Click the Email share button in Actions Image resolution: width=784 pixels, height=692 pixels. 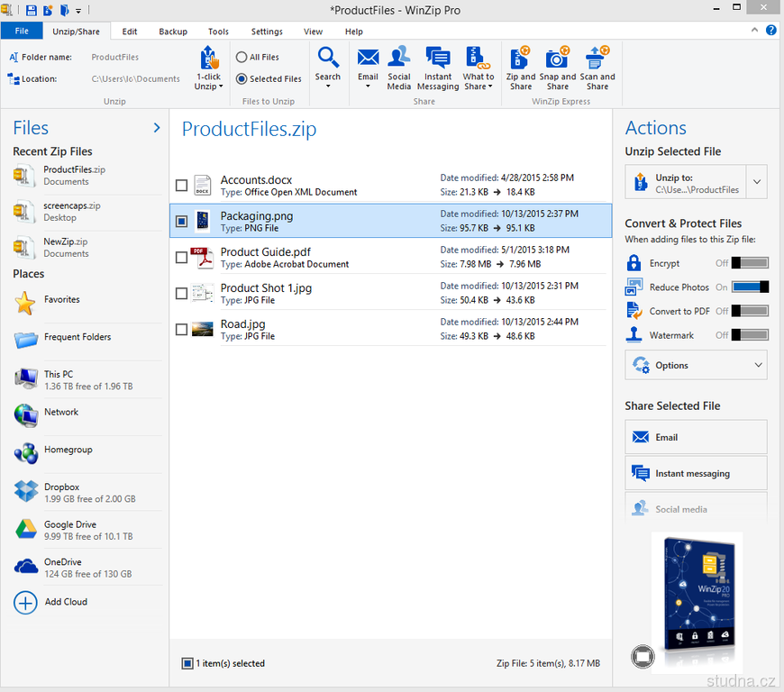696,437
